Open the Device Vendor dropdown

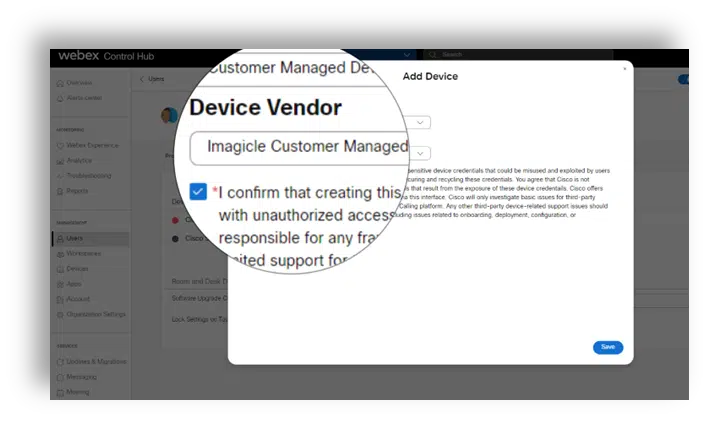point(300,147)
